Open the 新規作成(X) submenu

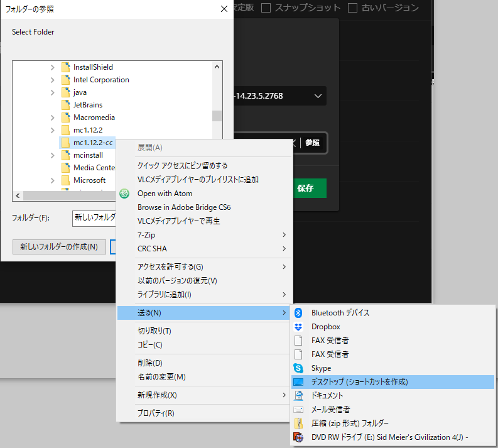[x=205, y=395]
